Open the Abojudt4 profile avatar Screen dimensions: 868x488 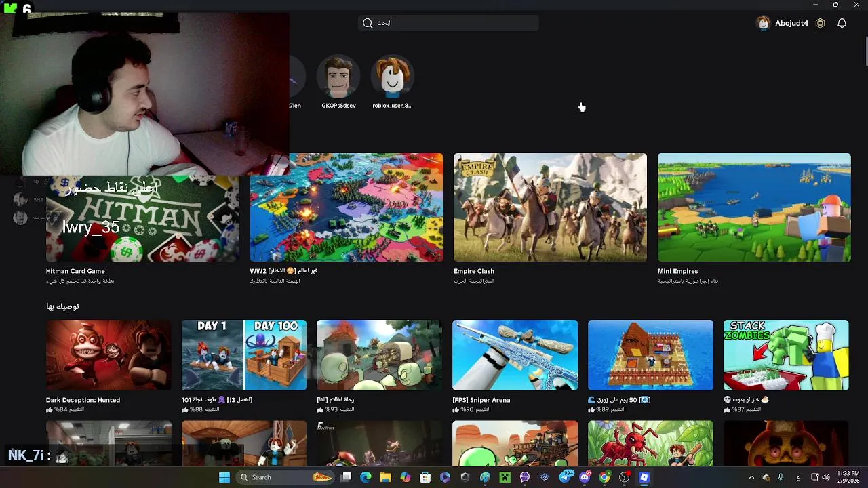tap(764, 23)
